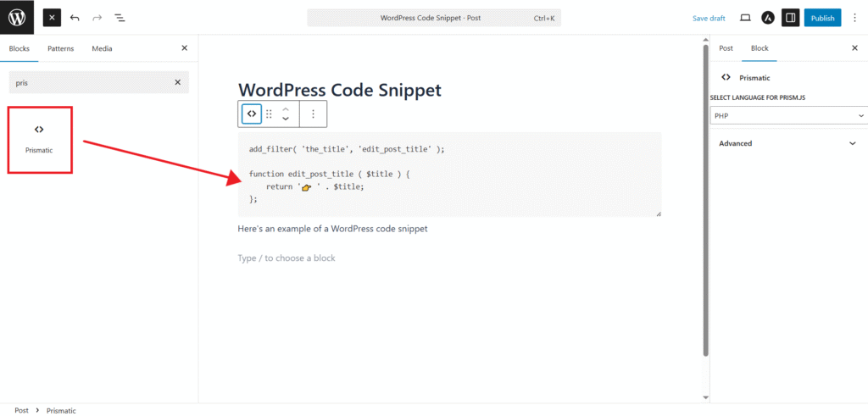Open the Document Overview list icon

point(120,18)
